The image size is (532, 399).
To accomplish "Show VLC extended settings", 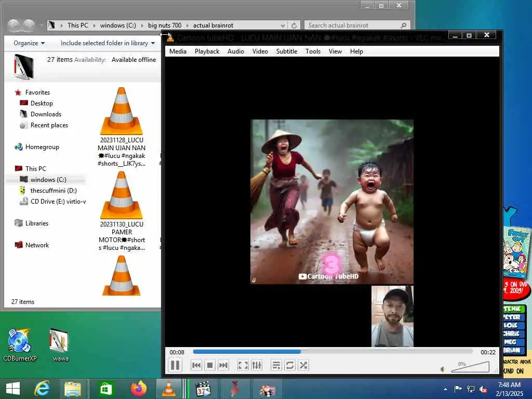I will coord(257,365).
